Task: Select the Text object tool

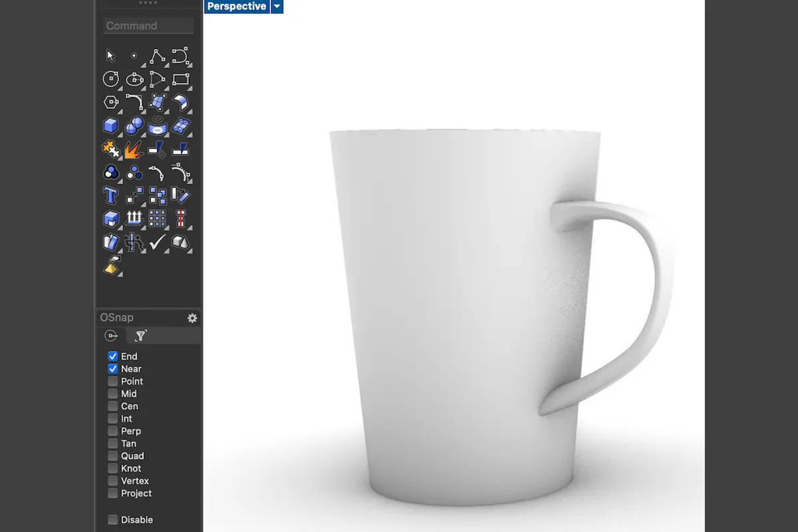Action: click(x=110, y=196)
